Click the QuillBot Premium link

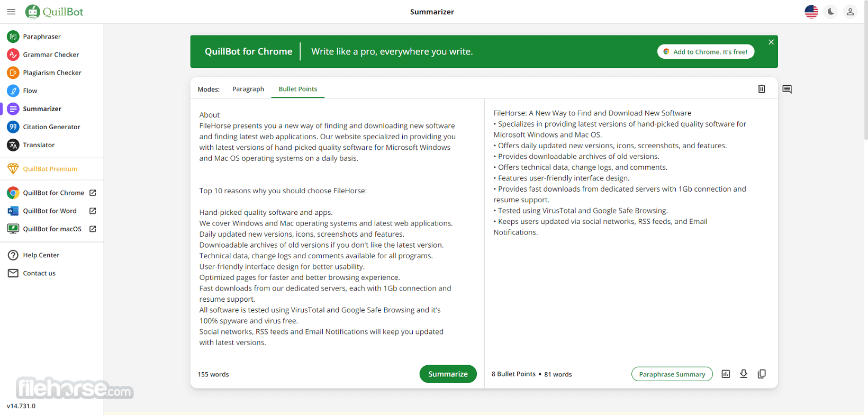tap(50, 169)
